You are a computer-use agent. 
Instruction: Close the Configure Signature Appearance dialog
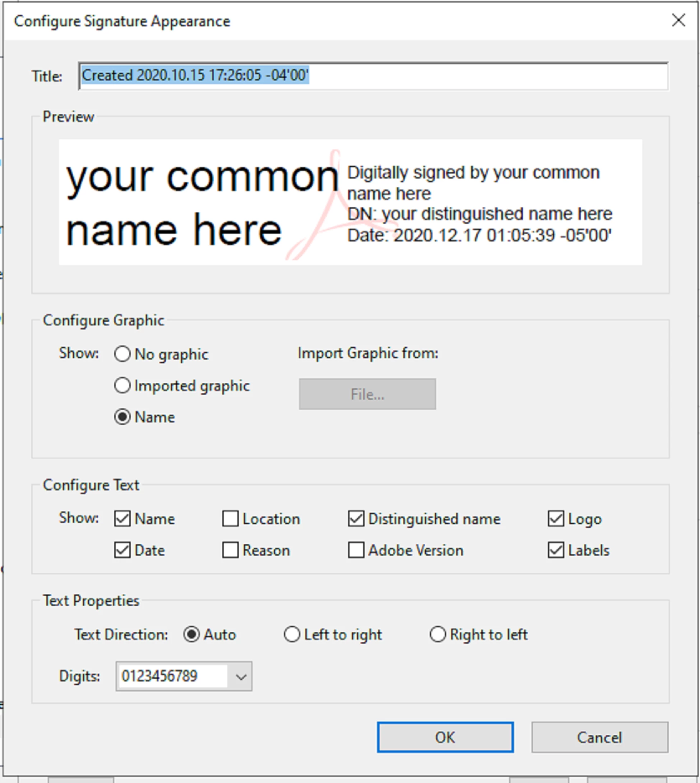678,20
